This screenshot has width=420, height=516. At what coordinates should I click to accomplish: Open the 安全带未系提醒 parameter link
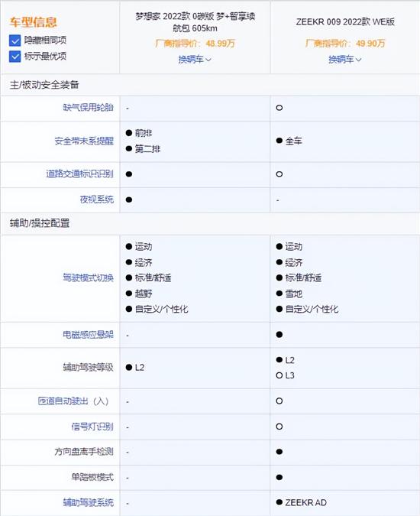tap(84, 141)
